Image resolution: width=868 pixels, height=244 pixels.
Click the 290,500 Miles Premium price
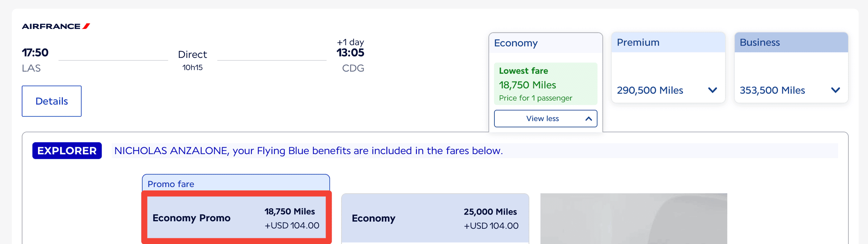click(650, 90)
